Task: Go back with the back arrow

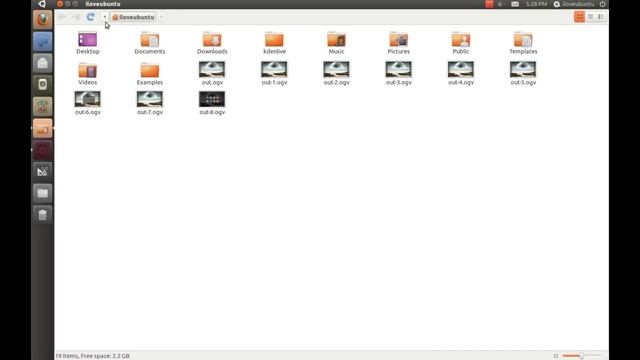Action: click(62, 17)
